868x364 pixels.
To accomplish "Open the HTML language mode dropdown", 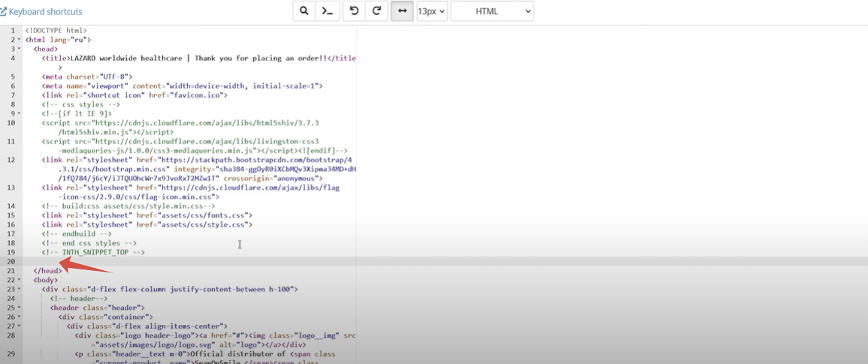I will tap(492, 11).
